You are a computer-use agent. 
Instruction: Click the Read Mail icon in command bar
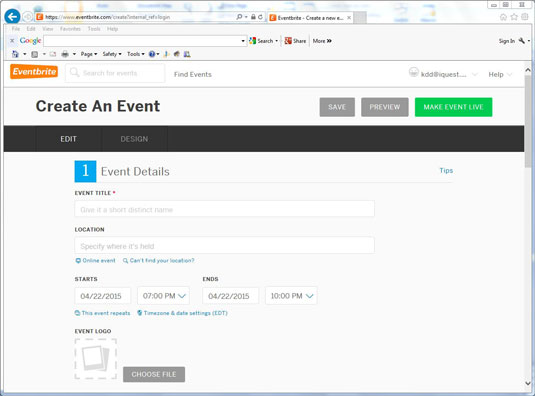[x=53, y=54]
